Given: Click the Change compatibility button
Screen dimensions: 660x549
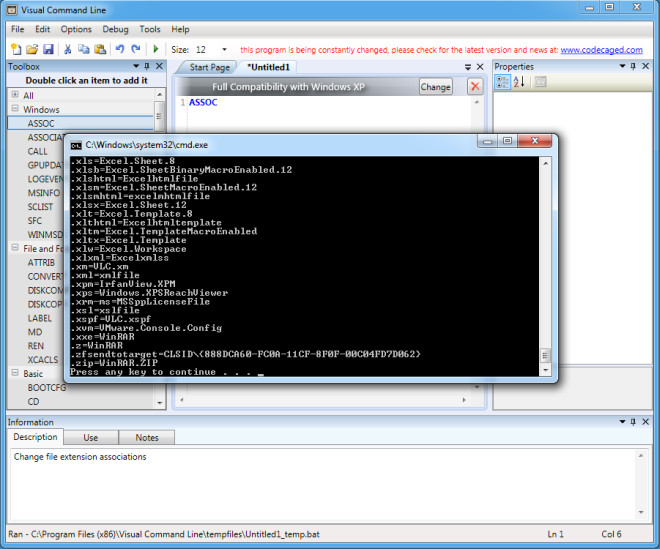Looking at the screenshot, I should [436, 87].
